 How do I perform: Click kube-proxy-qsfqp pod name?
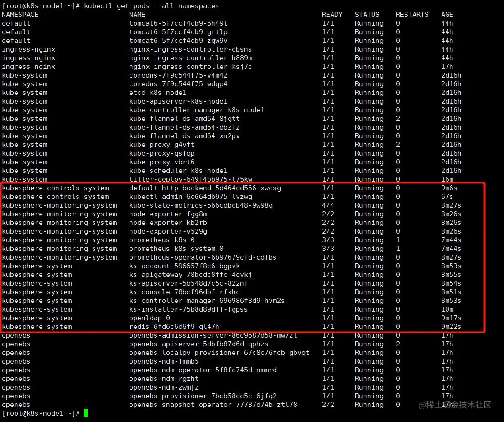[x=161, y=154]
